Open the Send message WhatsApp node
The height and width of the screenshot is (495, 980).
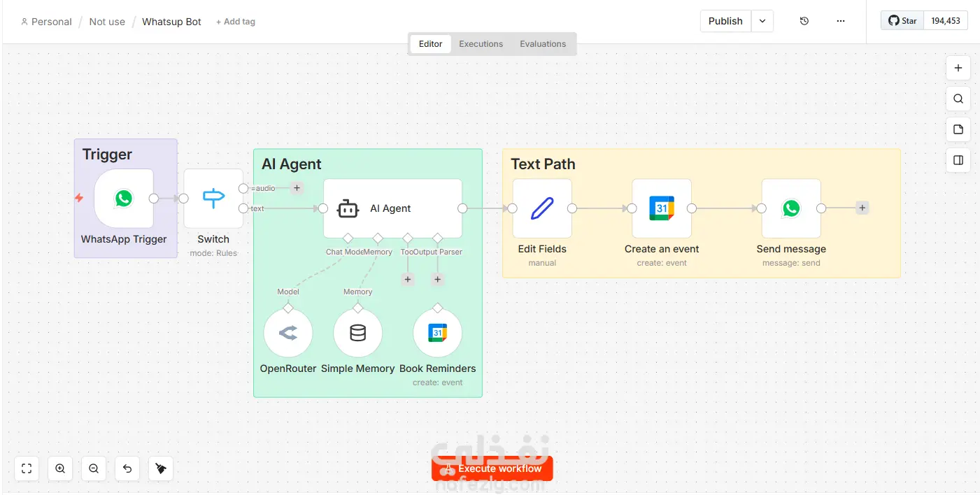(x=791, y=208)
